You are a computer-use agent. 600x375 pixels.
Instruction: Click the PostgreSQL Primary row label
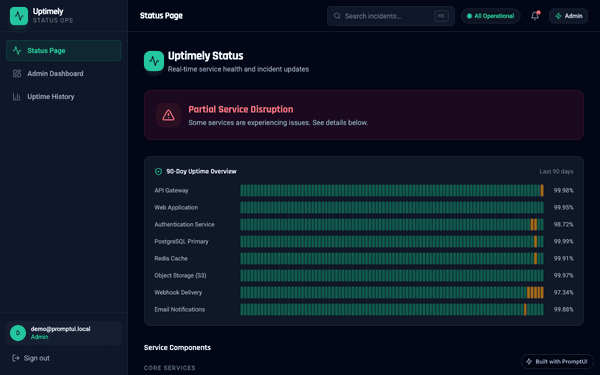click(x=181, y=241)
